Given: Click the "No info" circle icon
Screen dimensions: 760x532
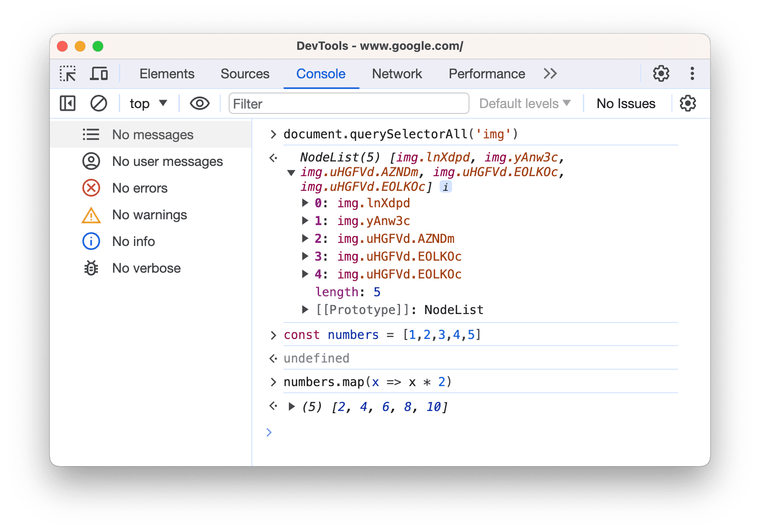Looking at the screenshot, I should (91, 241).
